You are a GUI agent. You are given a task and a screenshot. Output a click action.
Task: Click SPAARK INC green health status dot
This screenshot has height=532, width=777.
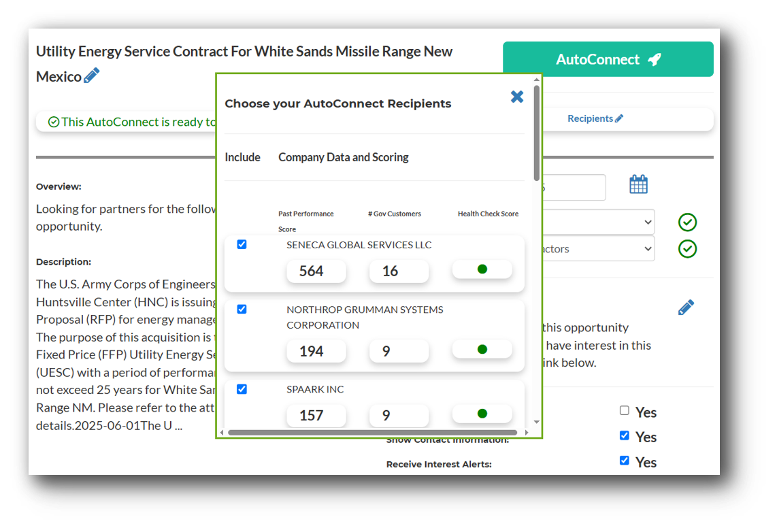pyautogui.click(x=482, y=414)
